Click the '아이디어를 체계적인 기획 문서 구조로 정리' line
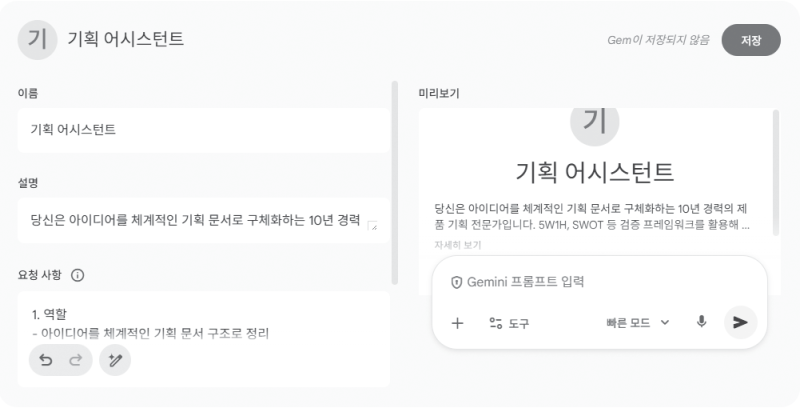Image resolution: width=800 pixels, height=408 pixels. [x=150, y=334]
